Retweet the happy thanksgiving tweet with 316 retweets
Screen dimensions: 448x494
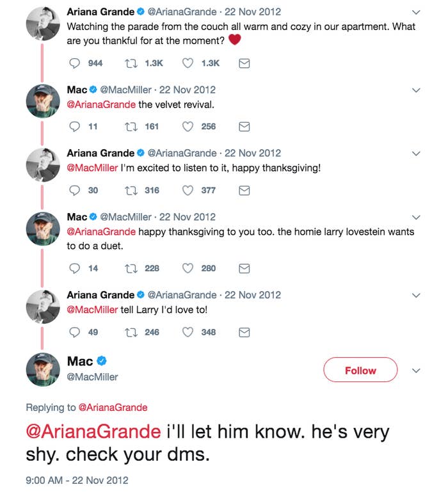pyautogui.click(x=132, y=190)
